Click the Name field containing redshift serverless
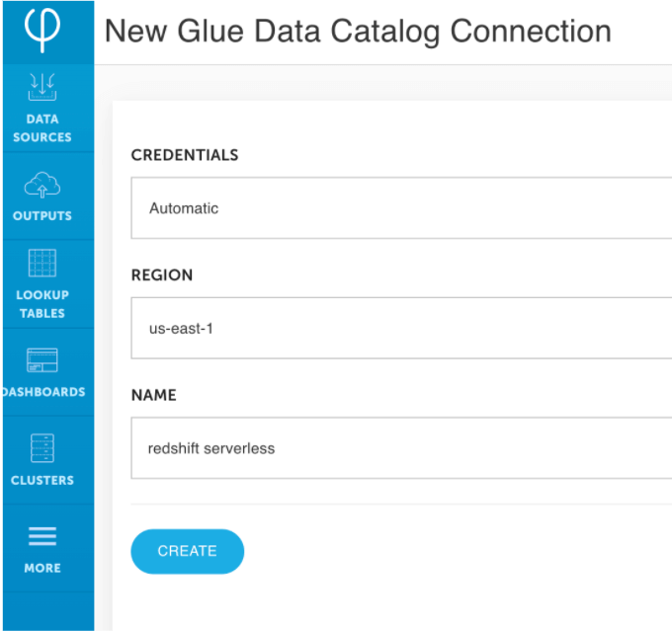The height and width of the screenshot is (631, 672). coord(401,447)
